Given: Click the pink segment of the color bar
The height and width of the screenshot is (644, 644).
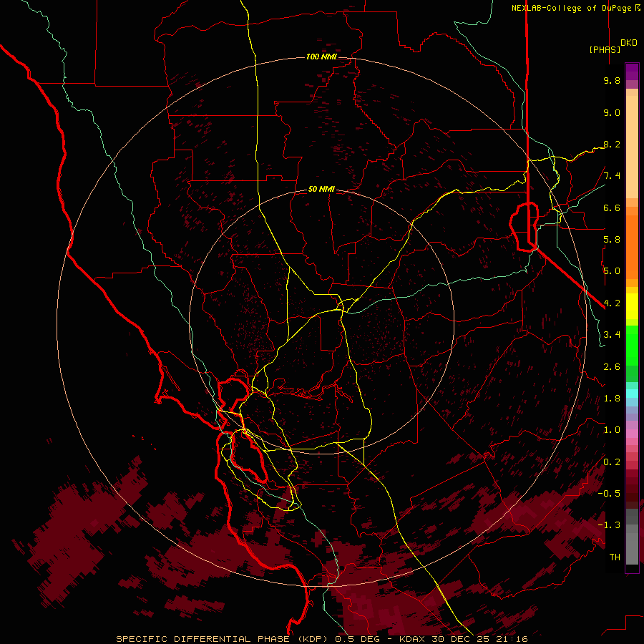Looking at the screenshot, I should point(632,434).
